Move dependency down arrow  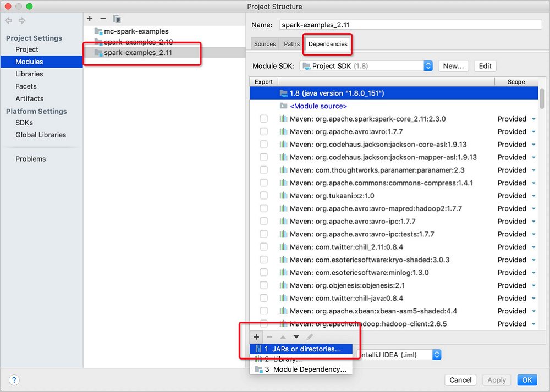(x=296, y=337)
